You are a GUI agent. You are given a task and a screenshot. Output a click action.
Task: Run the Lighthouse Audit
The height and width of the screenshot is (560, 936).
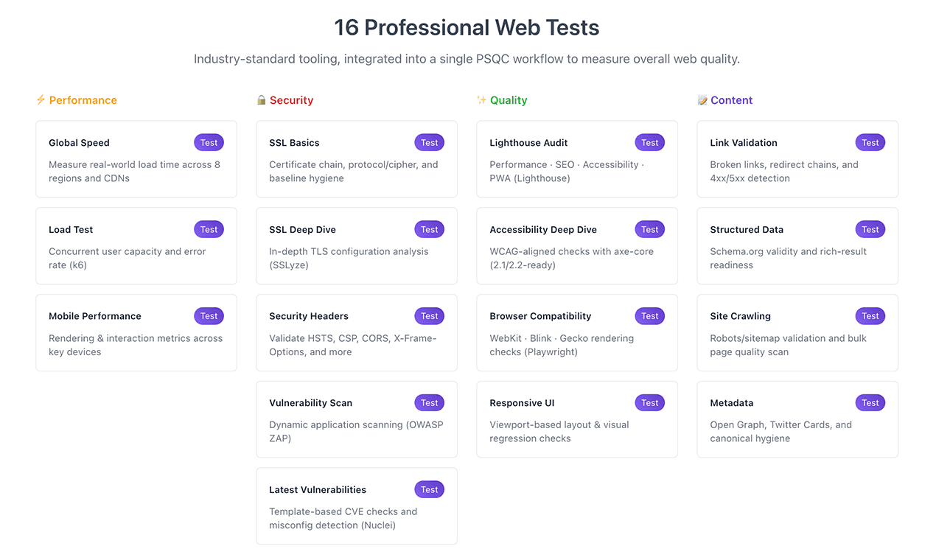pos(649,142)
